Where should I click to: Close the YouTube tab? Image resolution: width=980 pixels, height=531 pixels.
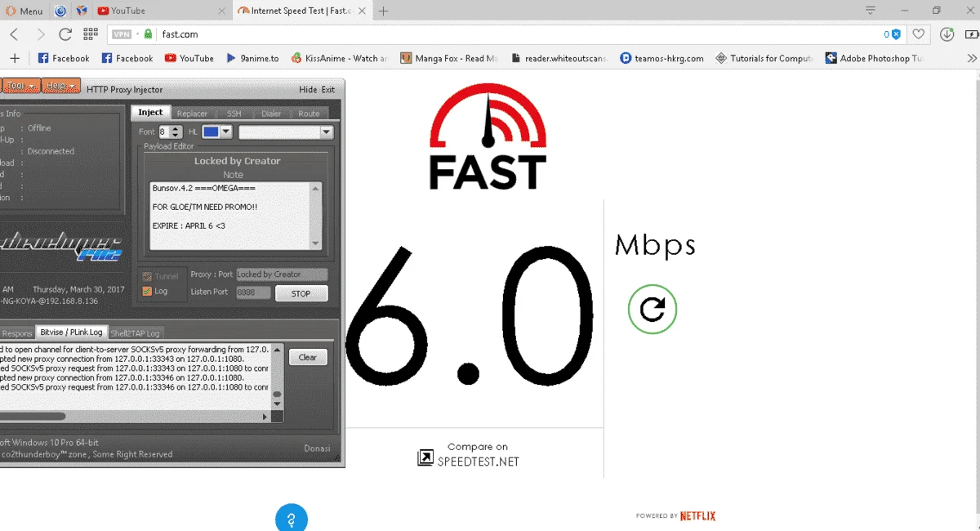coord(222,11)
